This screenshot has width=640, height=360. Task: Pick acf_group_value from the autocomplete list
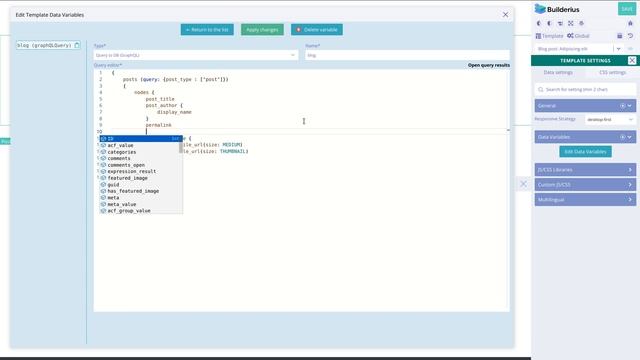(x=141, y=211)
